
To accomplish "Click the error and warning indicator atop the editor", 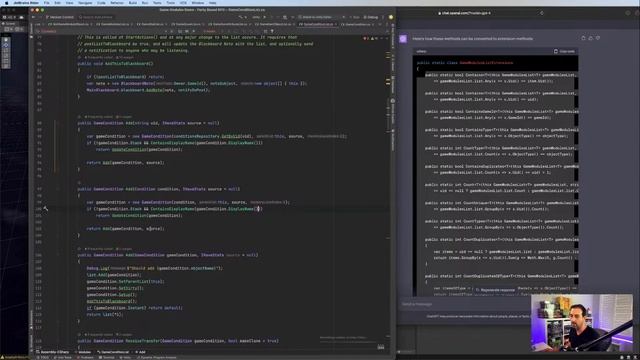I will coord(370,38).
